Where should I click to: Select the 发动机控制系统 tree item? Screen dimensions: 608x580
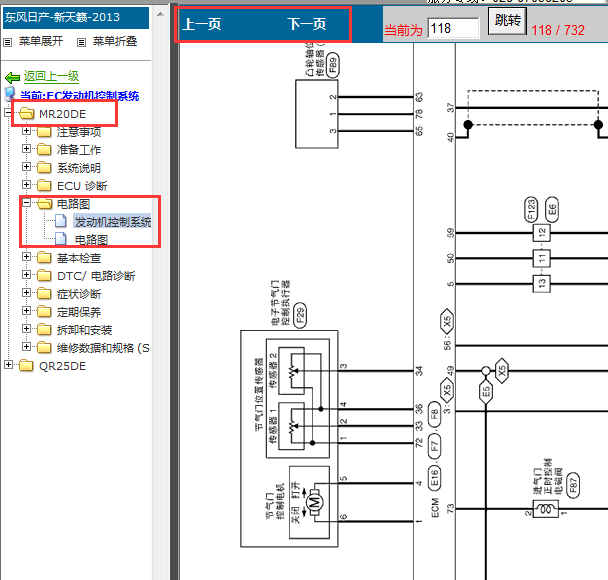coord(112,222)
